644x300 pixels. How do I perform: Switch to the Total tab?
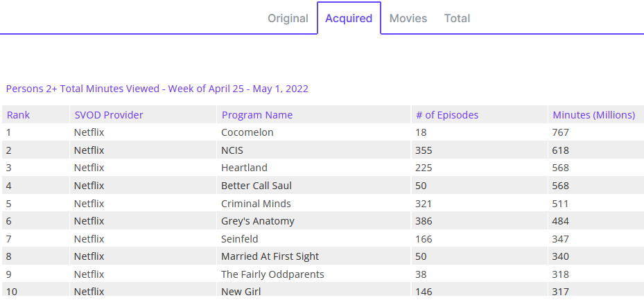(x=457, y=19)
